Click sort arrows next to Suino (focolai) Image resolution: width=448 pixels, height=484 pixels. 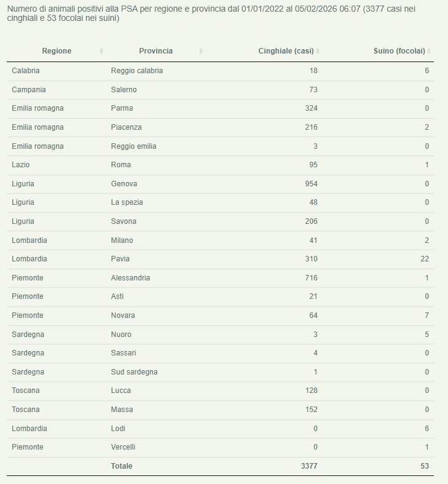tap(429, 51)
